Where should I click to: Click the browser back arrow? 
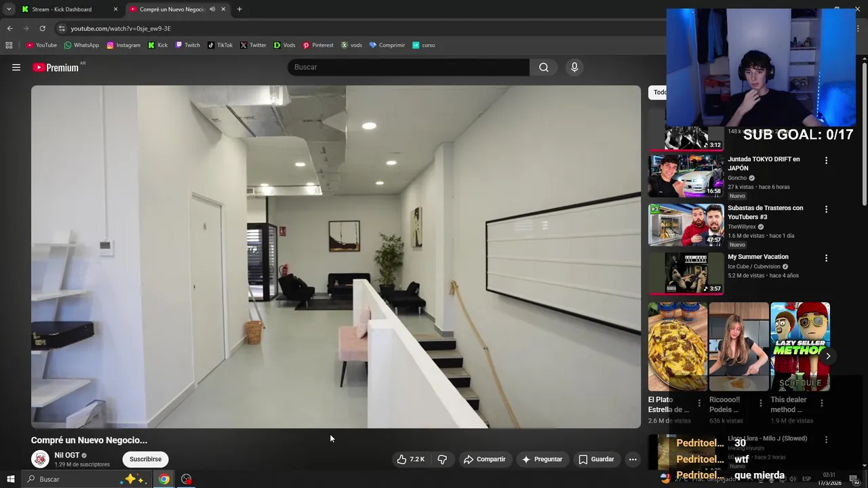tap(9, 28)
